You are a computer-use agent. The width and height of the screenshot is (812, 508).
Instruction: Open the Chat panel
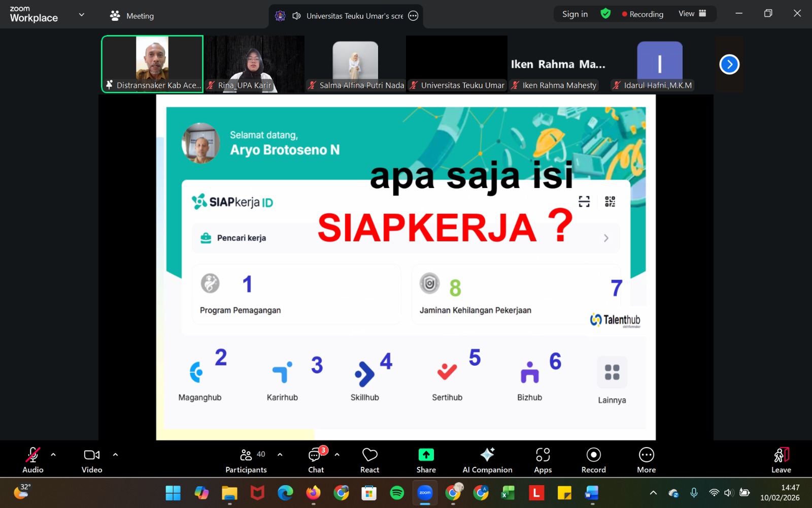click(316, 460)
